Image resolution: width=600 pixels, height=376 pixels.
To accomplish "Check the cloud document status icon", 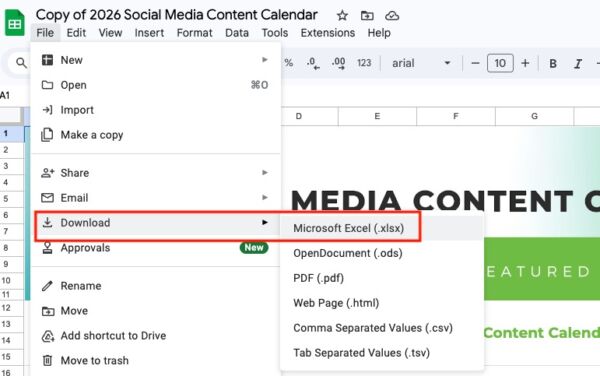I will click(x=392, y=16).
